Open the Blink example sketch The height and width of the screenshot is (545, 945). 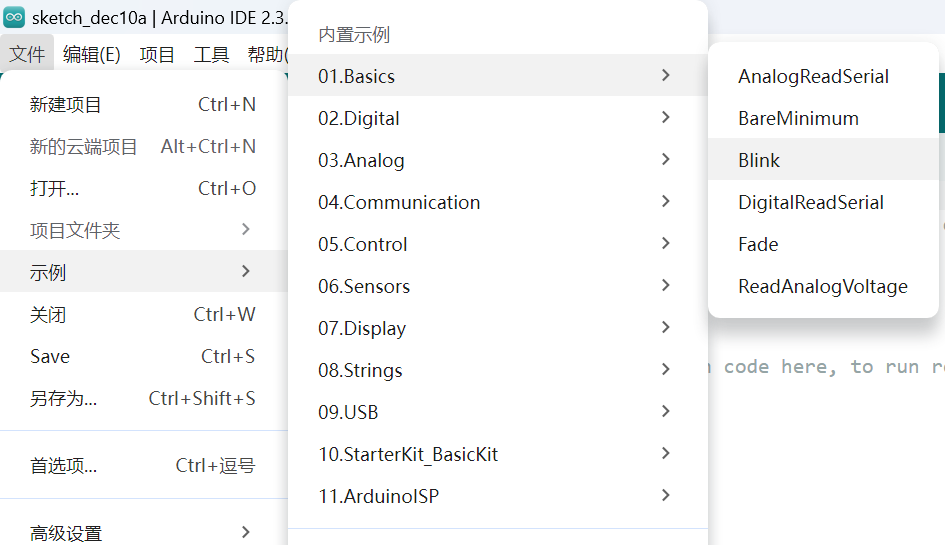759,160
